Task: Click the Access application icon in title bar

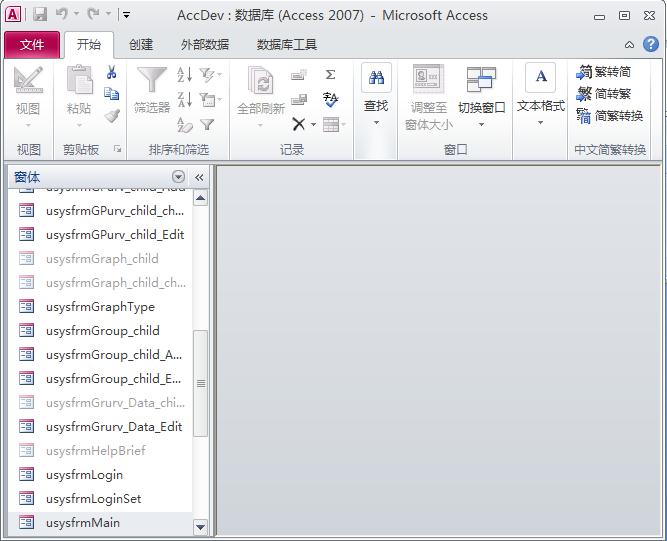Action: tap(13, 14)
